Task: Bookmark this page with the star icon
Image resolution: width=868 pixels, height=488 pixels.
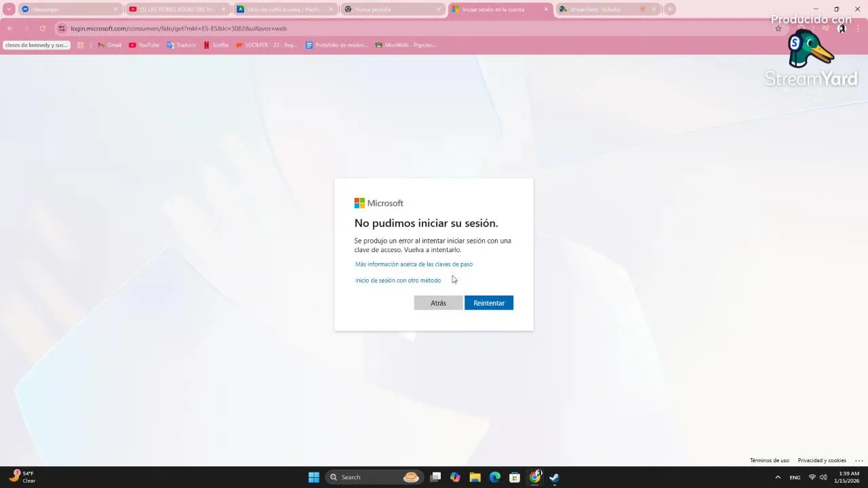Action: click(778, 28)
